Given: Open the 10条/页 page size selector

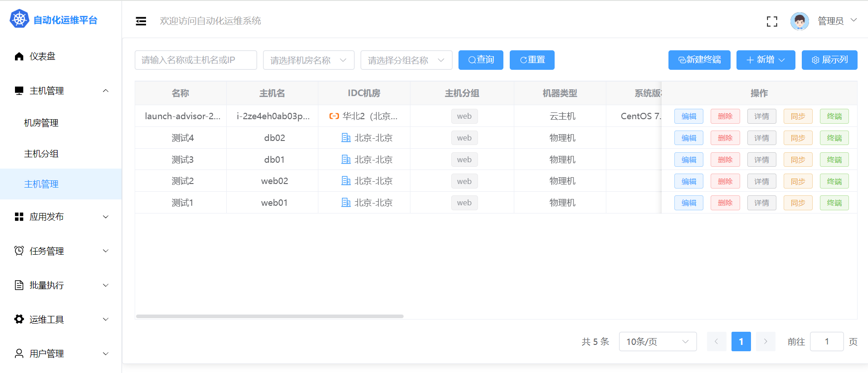Looking at the screenshot, I should pyautogui.click(x=657, y=342).
